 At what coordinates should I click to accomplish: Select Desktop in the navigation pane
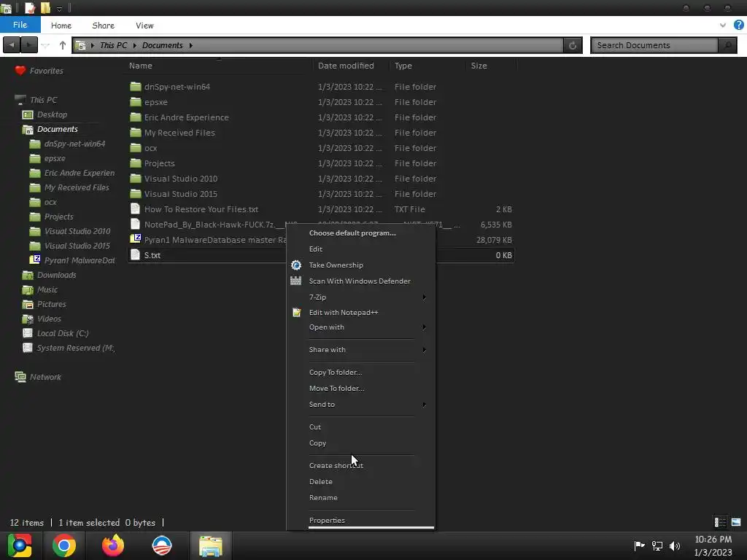(x=52, y=114)
